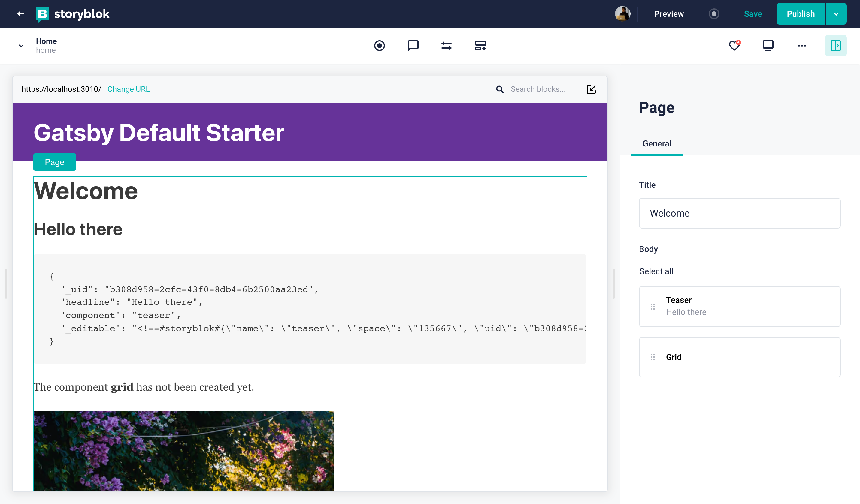Focus the Search blocks field

[538, 89]
